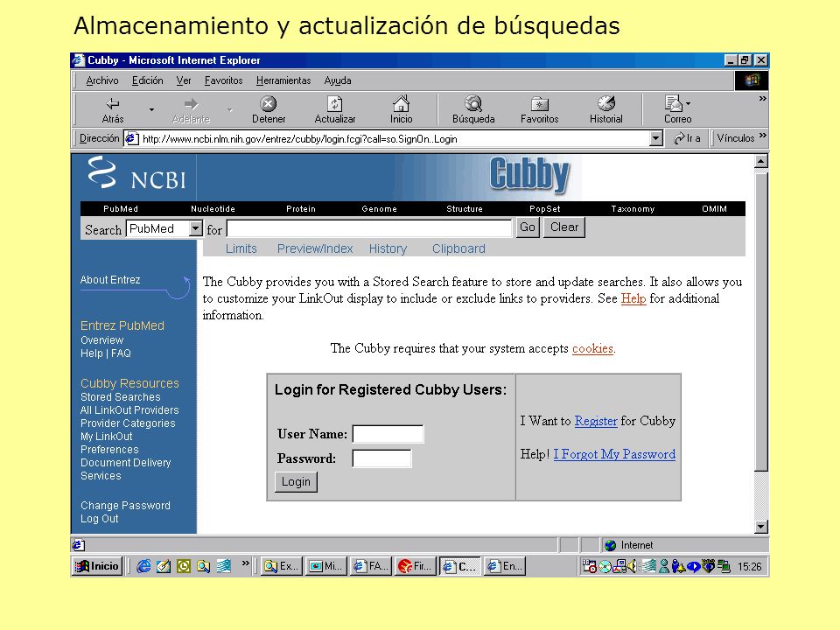The width and height of the screenshot is (840, 630).
Task: Click the page icon in the address bar
Action: pyautogui.click(x=131, y=139)
